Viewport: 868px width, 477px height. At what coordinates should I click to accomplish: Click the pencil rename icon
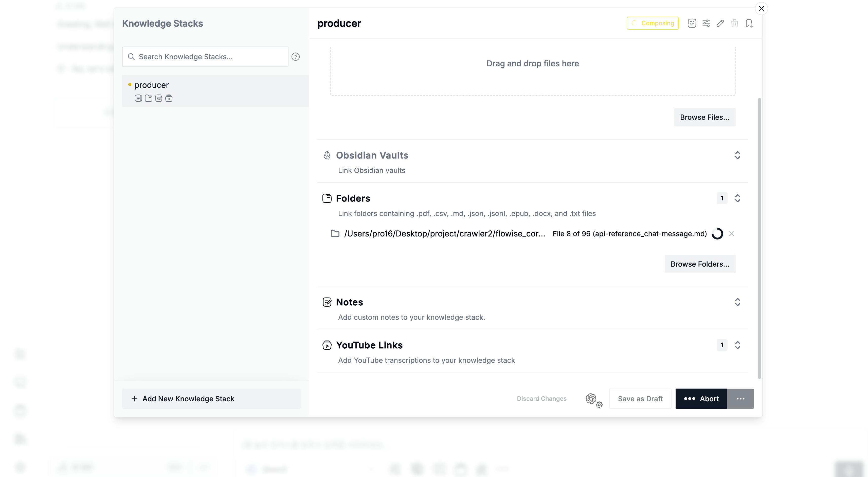click(x=720, y=23)
